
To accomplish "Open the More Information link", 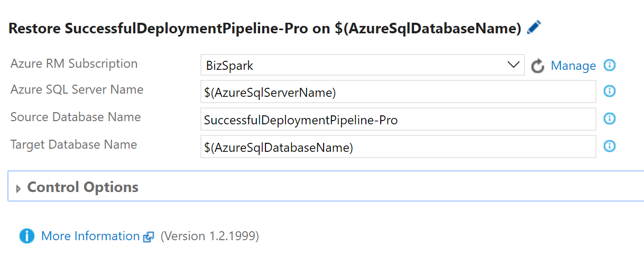I will tap(90, 236).
